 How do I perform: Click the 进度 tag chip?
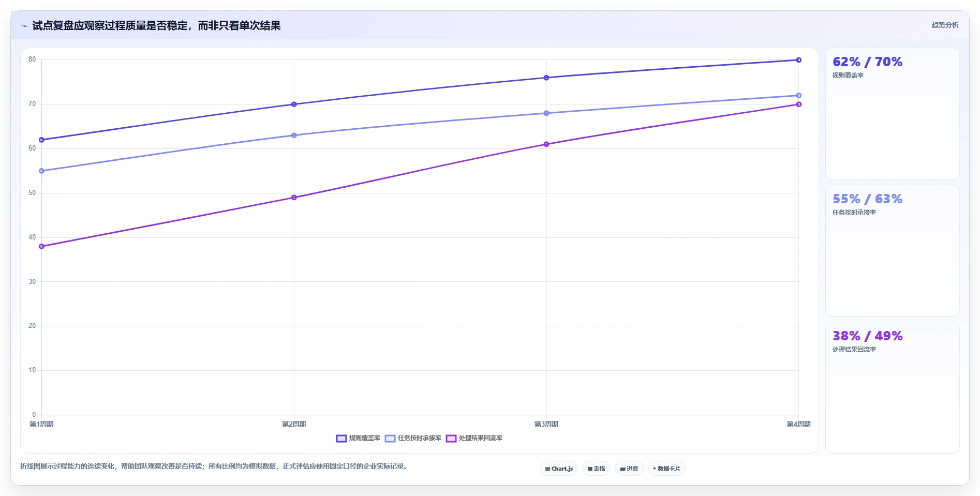[629, 469]
